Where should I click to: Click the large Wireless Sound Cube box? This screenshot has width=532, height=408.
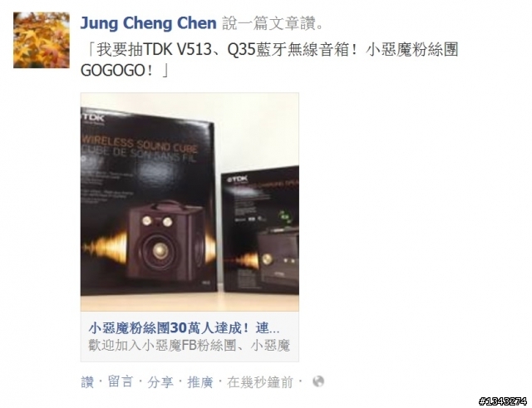pos(148,200)
